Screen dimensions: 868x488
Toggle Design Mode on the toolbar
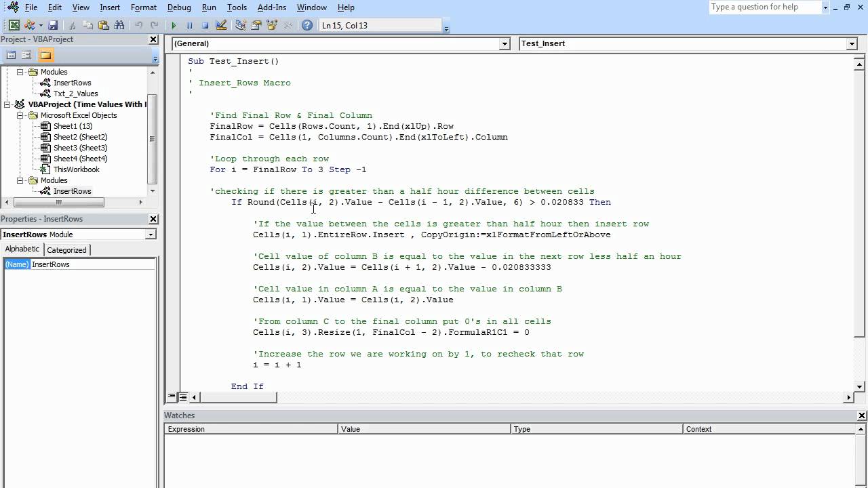coord(221,25)
